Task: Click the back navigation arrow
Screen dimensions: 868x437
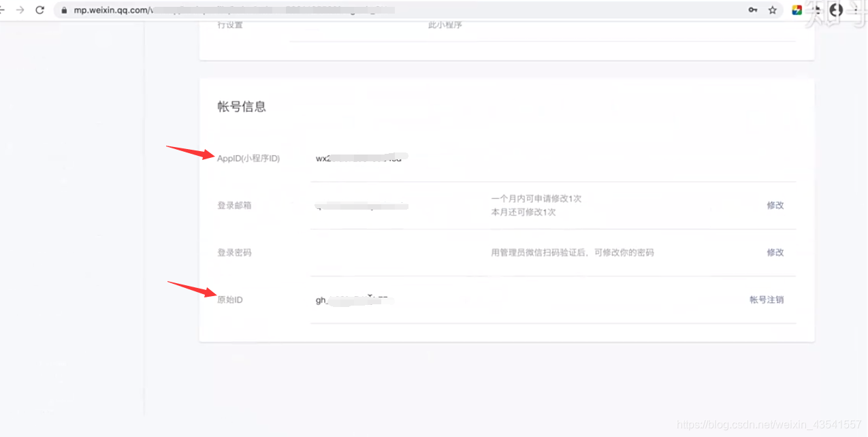Action: pyautogui.click(x=3, y=10)
